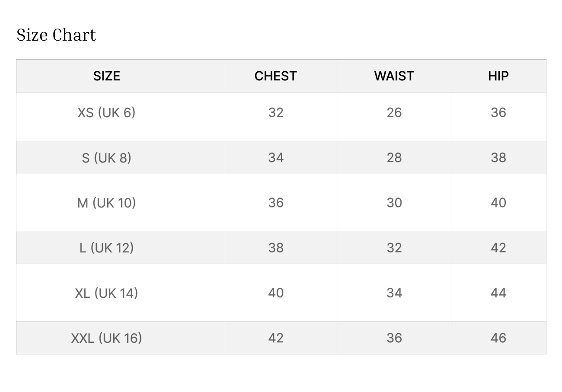Select chest value 38 for size L
The image size is (562, 392).
pos(276,248)
